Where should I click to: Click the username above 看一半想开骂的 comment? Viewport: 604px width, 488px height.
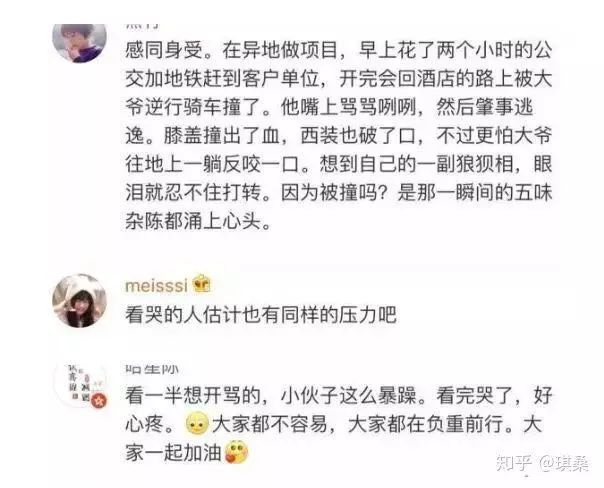152,369
